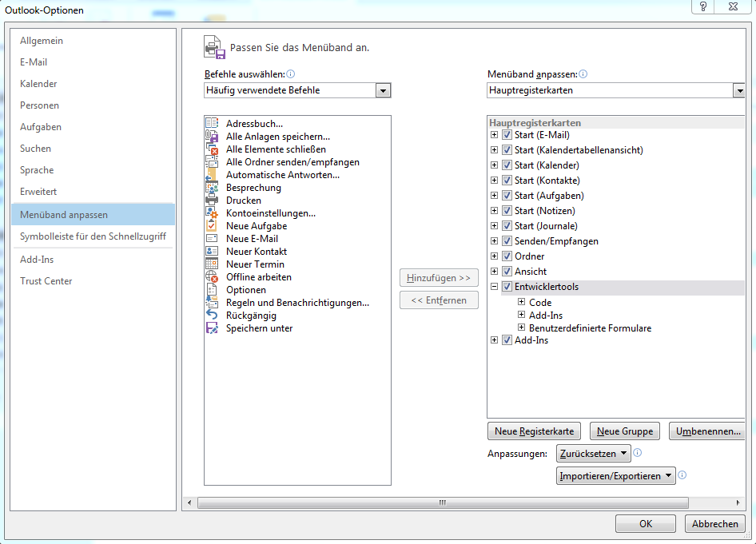Uncheck the Start (E-Mail) checkbox
The width and height of the screenshot is (756, 544).
click(507, 135)
